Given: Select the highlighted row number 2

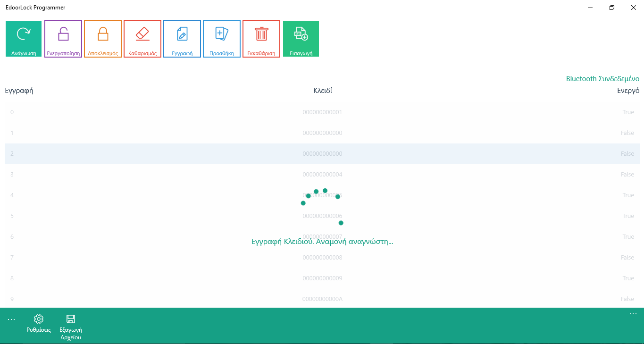Looking at the screenshot, I should point(322,154).
